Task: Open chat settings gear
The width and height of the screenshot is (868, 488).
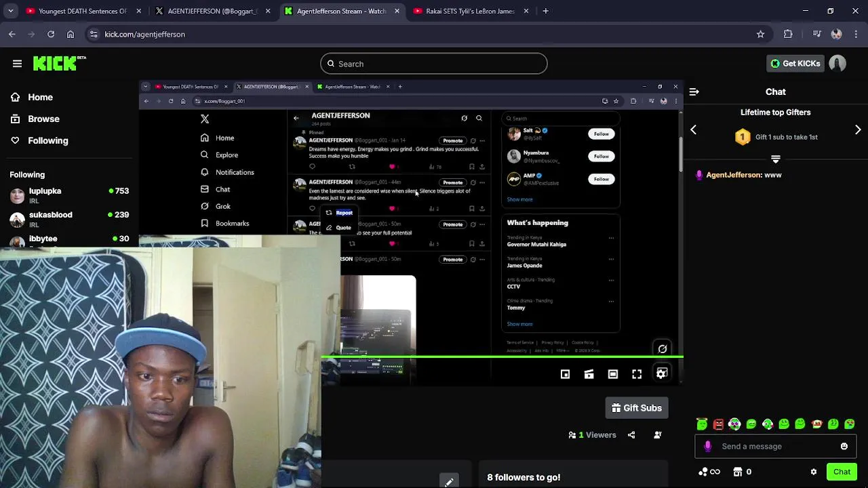Action: click(814, 472)
